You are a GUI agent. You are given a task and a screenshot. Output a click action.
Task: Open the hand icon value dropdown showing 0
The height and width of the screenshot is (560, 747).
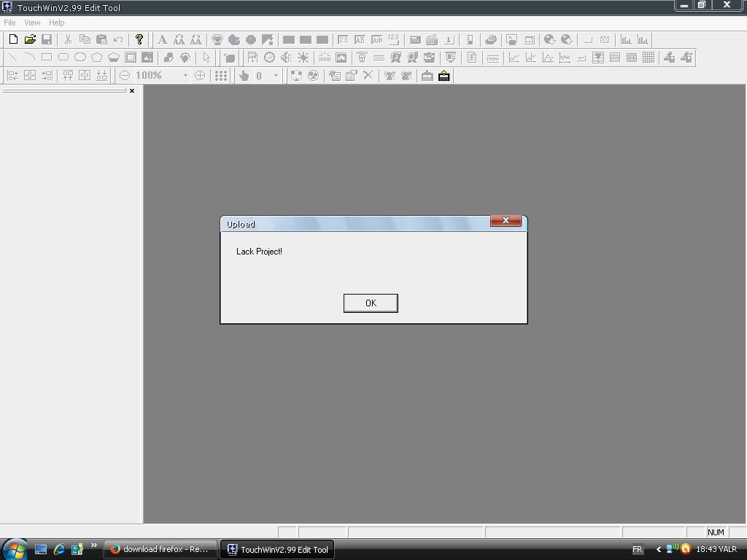point(276,75)
